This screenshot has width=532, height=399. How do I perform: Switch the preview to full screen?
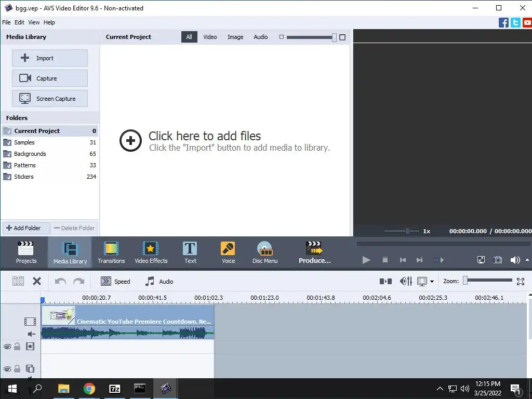[x=481, y=260]
